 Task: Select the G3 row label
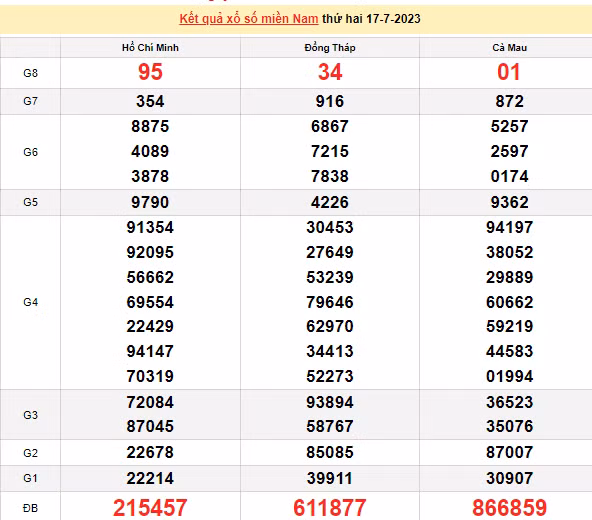coord(30,415)
